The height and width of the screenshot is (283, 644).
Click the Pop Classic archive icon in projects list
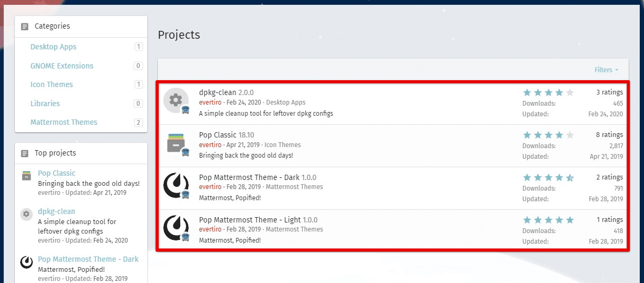pyautogui.click(x=175, y=143)
